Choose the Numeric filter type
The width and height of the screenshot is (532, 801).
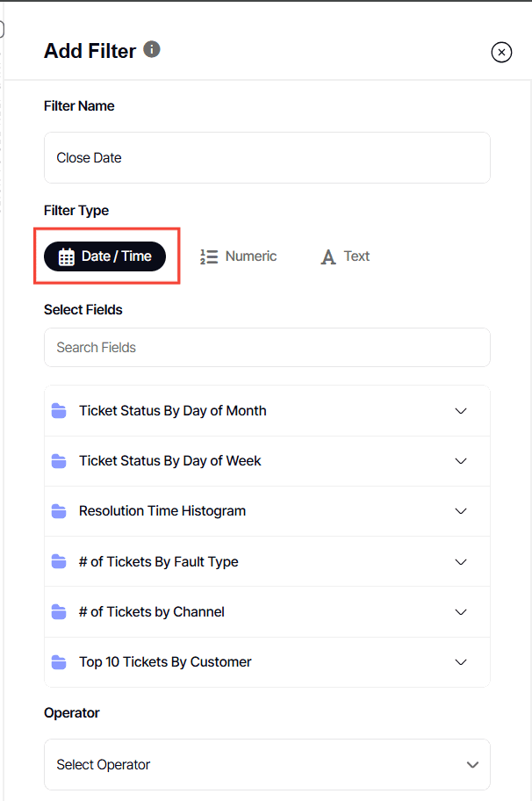click(x=238, y=256)
